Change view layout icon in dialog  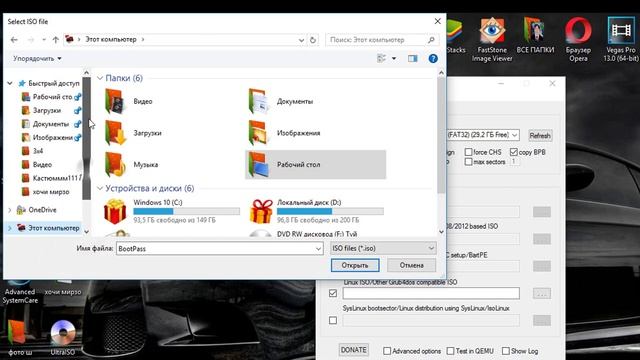381,58
